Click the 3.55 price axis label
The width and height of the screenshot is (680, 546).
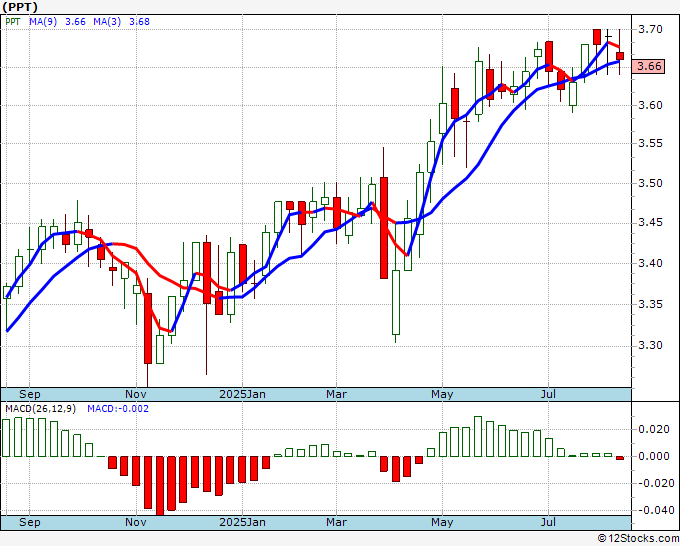[x=650, y=144]
